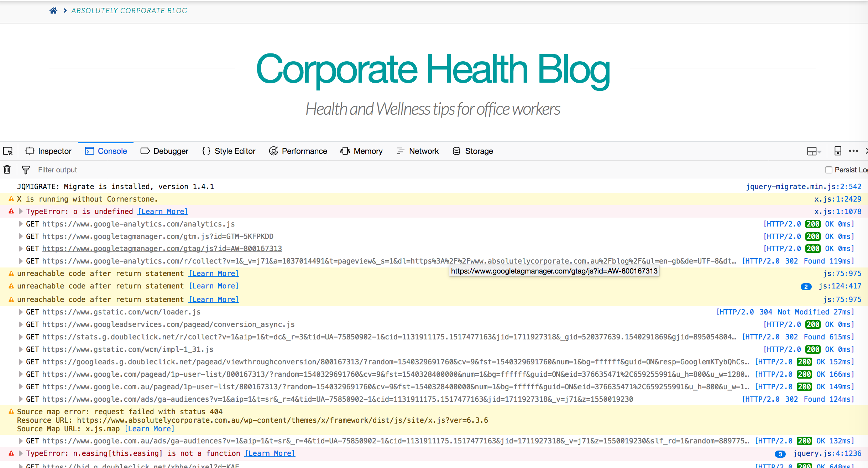The image size is (868, 468).
Task: Toggle responsive design mode icon
Action: coord(838,151)
